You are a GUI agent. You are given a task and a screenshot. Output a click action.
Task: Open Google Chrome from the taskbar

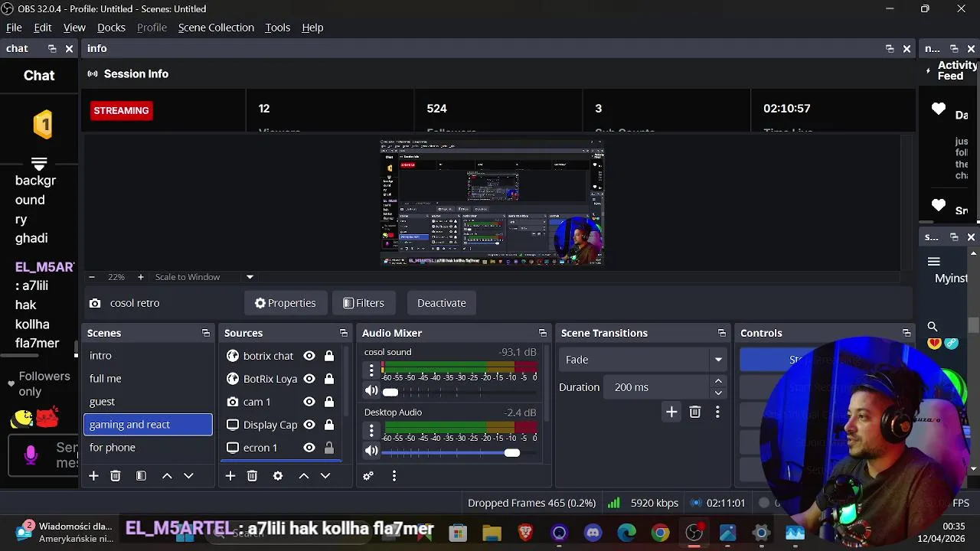point(660,533)
